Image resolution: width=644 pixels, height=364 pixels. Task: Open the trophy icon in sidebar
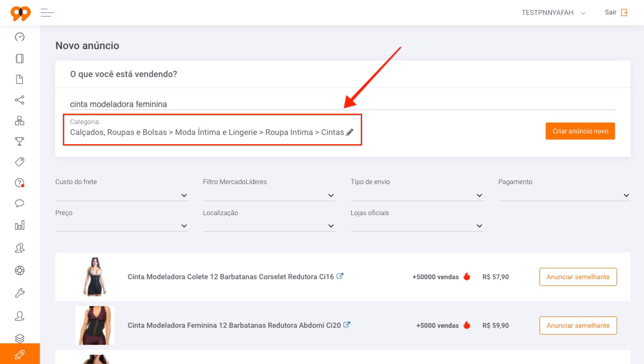click(x=20, y=141)
